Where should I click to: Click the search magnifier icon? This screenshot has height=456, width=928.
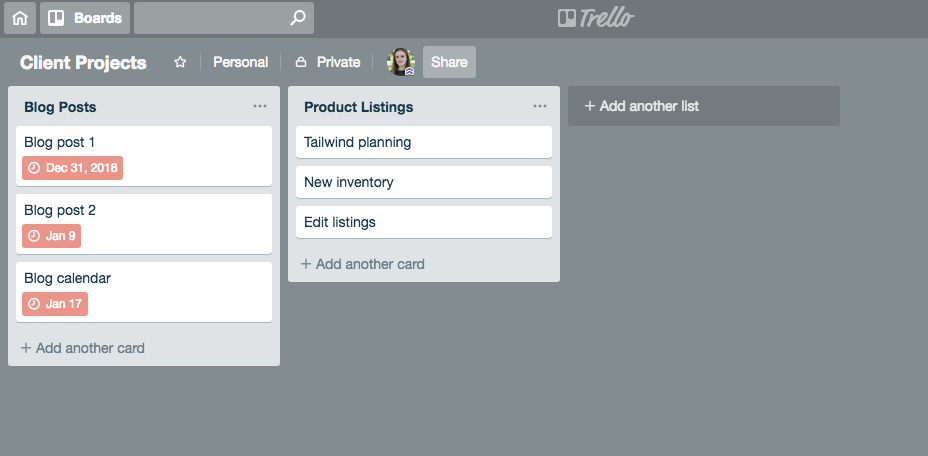[x=298, y=18]
